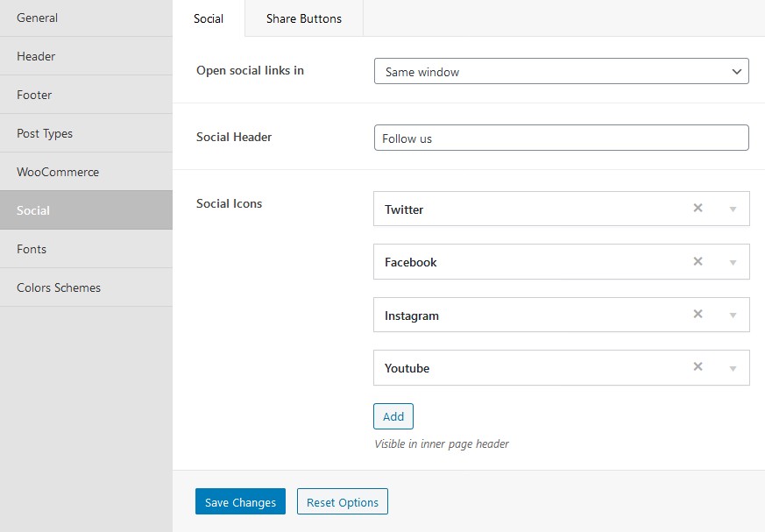Click Reset Options button
This screenshot has width=765, height=532.
pos(343,501)
